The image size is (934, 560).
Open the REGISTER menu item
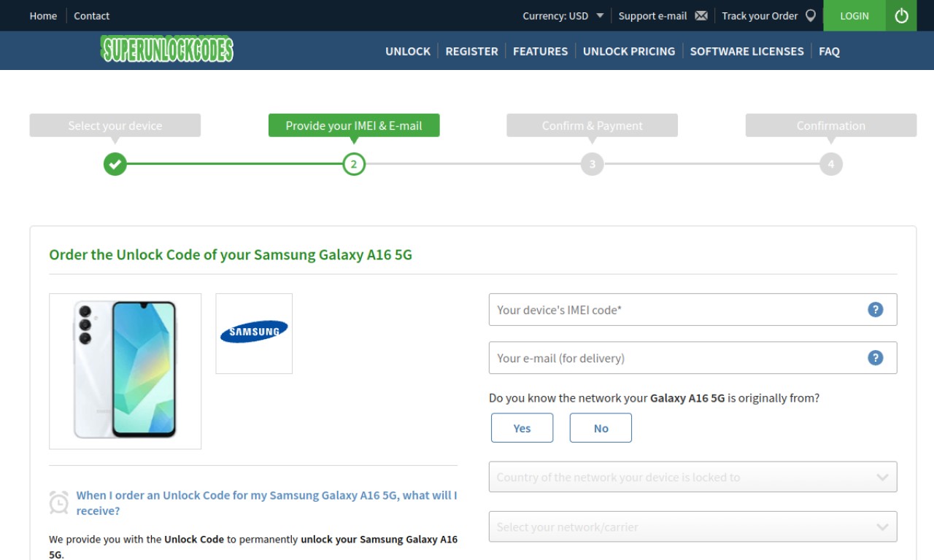471,51
